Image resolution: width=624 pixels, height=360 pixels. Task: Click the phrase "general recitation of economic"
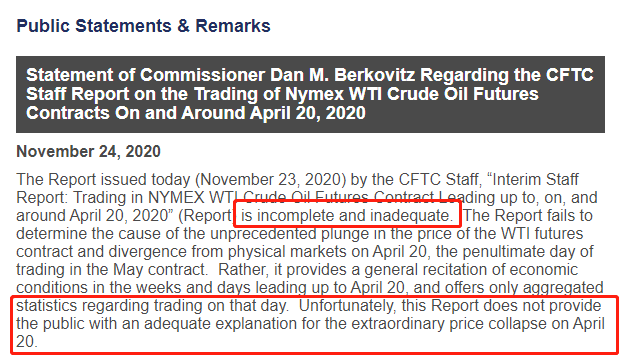click(x=471, y=270)
